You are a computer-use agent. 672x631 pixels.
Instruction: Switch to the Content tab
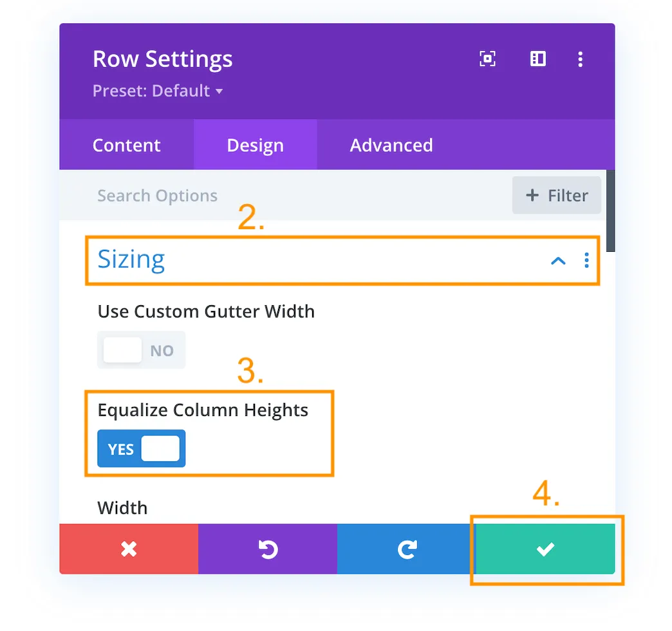(x=126, y=145)
